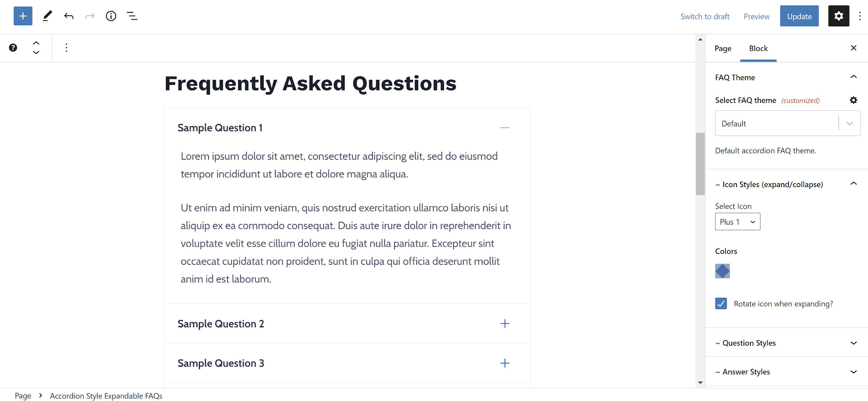
Task: Click the Redo arrow
Action: click(x=89, y=16)
